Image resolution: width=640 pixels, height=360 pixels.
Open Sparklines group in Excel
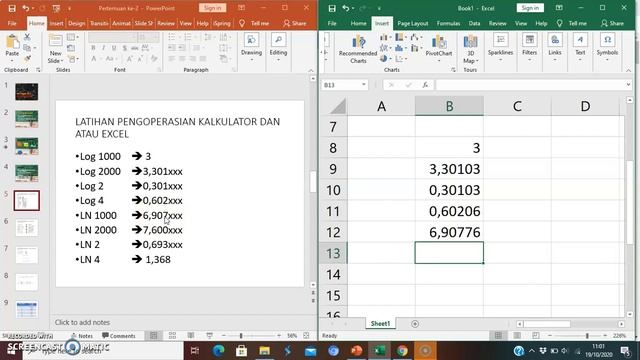(500, 47)
